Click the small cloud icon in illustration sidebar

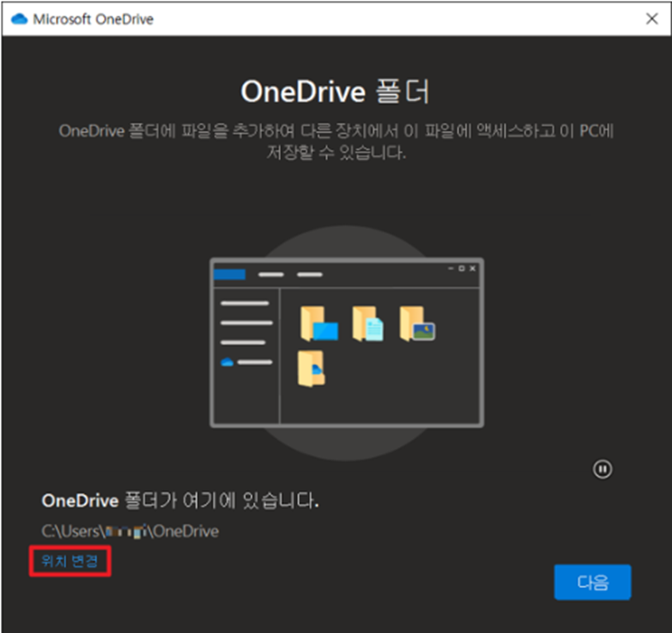[227, 363]
